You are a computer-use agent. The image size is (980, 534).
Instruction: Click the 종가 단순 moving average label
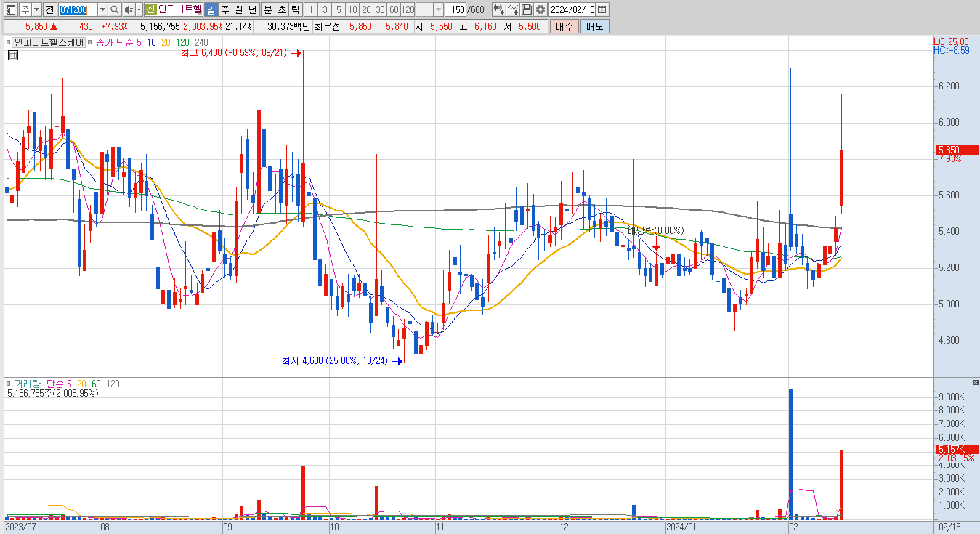click(x=114, y=43)
